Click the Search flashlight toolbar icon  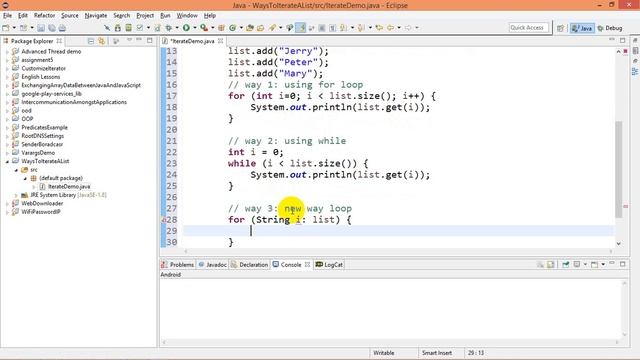click(272, 28)
